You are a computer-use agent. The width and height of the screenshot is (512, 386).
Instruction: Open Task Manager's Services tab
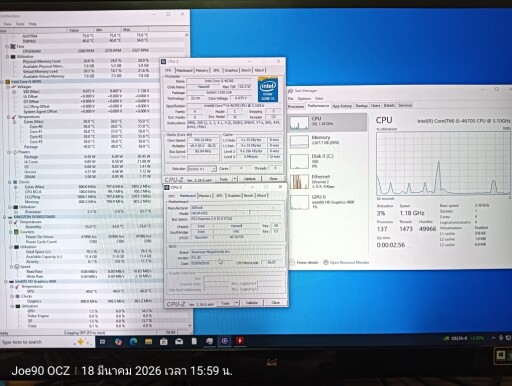405,105
